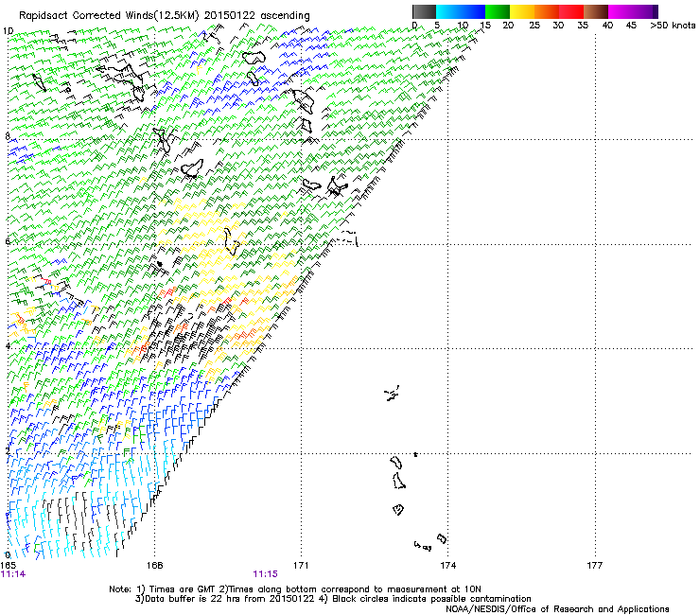Click the latitude '8' label on the left axis
700x615 pixels.
[x=8, y=136]
